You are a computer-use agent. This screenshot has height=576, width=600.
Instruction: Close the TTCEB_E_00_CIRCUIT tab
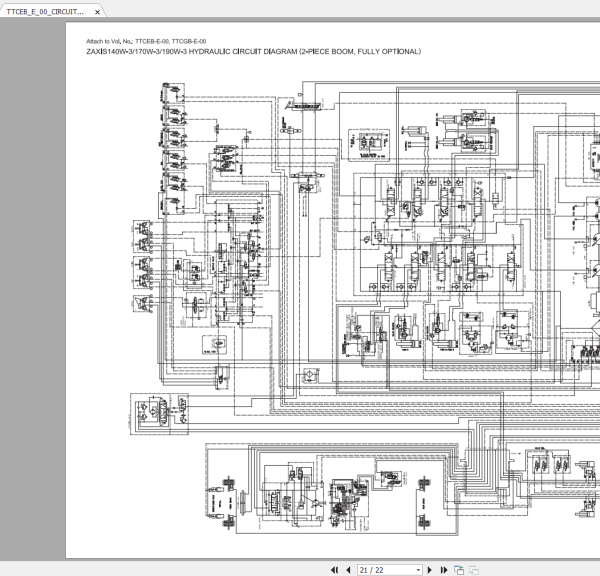click(95, 12)
